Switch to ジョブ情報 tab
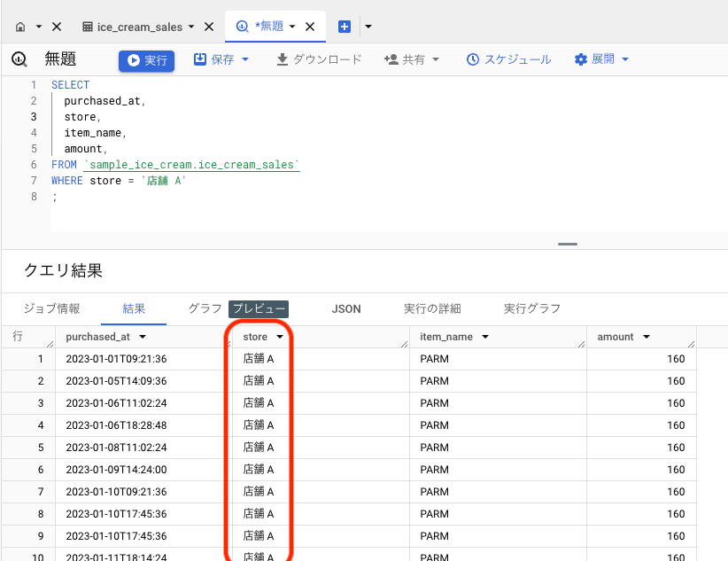The image size is (728, 561). tap(51, 308)
